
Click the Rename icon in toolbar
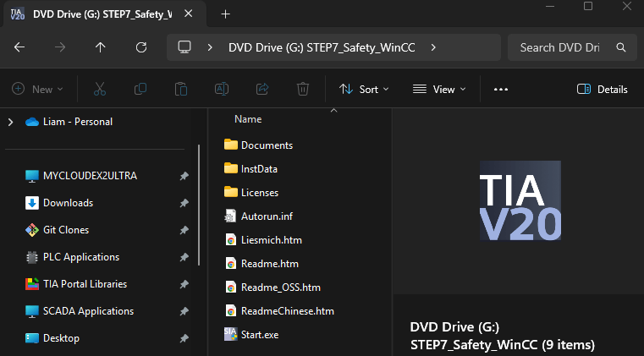222,89
